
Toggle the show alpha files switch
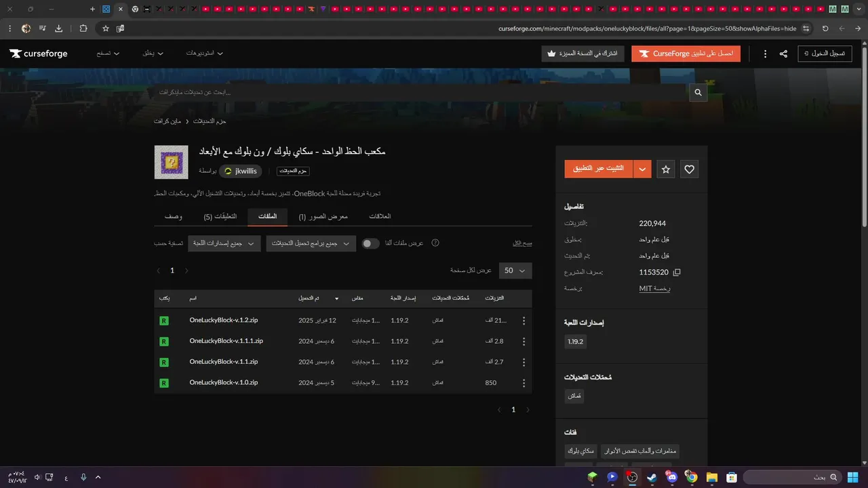(x=370, y=243)
